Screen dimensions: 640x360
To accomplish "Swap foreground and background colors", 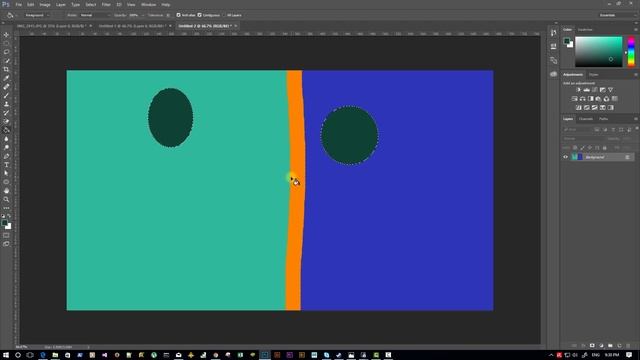I will pos(9,216).
